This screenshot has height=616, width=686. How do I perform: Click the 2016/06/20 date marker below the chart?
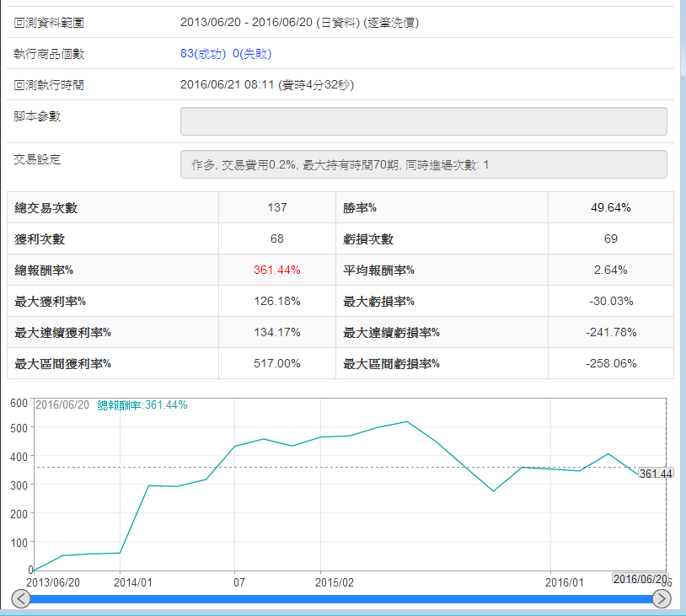pos(640,579)
